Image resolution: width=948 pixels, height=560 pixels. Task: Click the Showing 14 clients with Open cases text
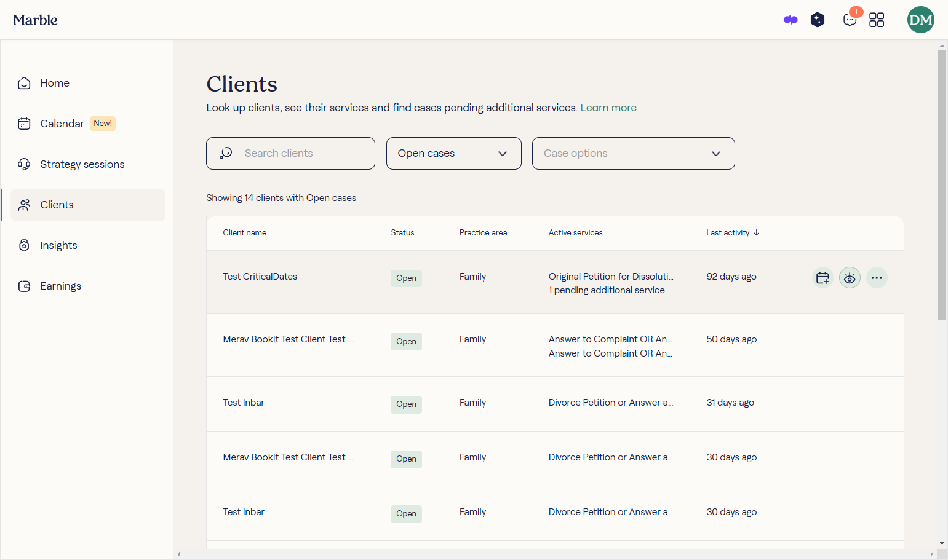pos(281,198)
